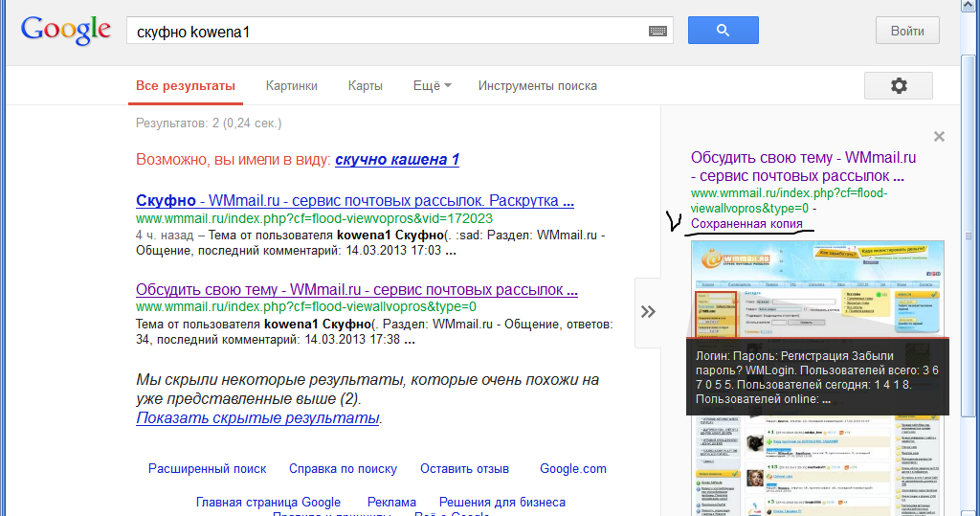This screenshot has width=980, height=516.
Task: Open Обсудить свою тему result in main list
Action: [x=356, y=289]
